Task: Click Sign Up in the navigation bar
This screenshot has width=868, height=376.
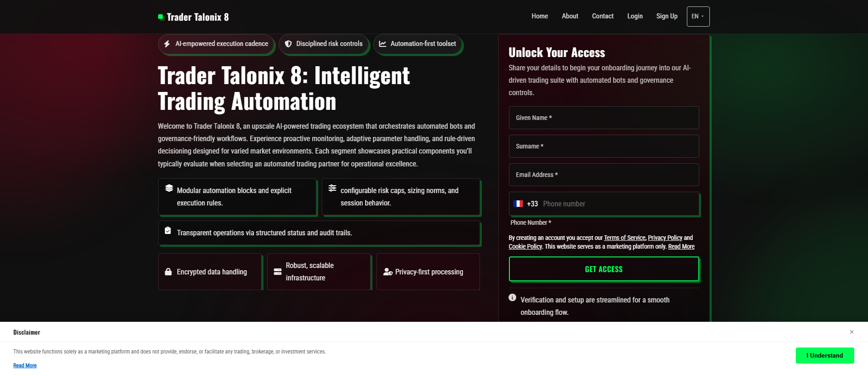Action: (x=667, y=16)
